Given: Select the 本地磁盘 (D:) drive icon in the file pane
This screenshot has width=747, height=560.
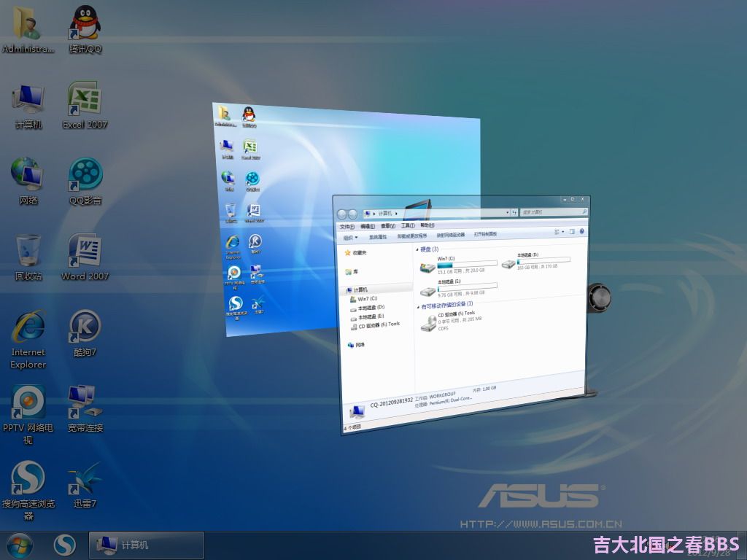Looking at the screenshot, I should click(508, 263).
